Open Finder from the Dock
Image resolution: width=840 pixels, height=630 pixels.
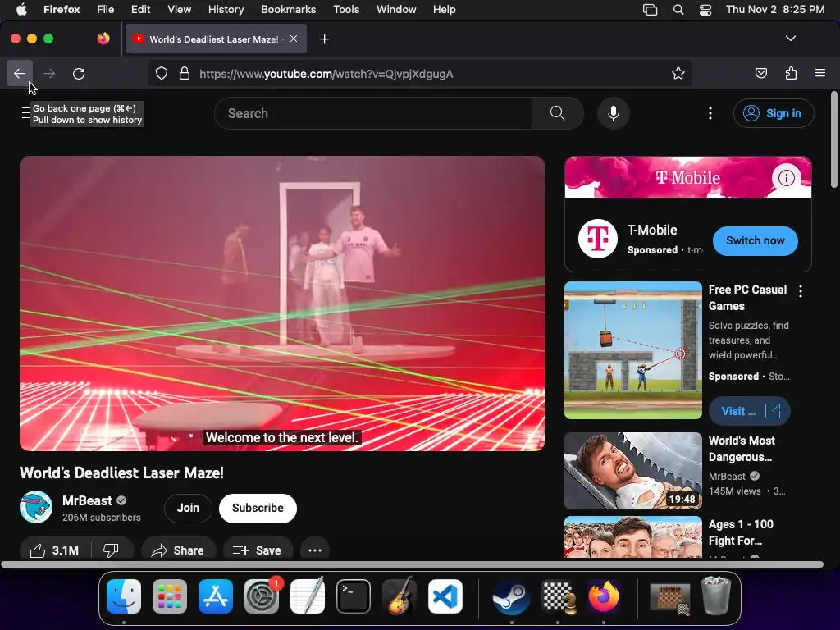pos(124,596)
